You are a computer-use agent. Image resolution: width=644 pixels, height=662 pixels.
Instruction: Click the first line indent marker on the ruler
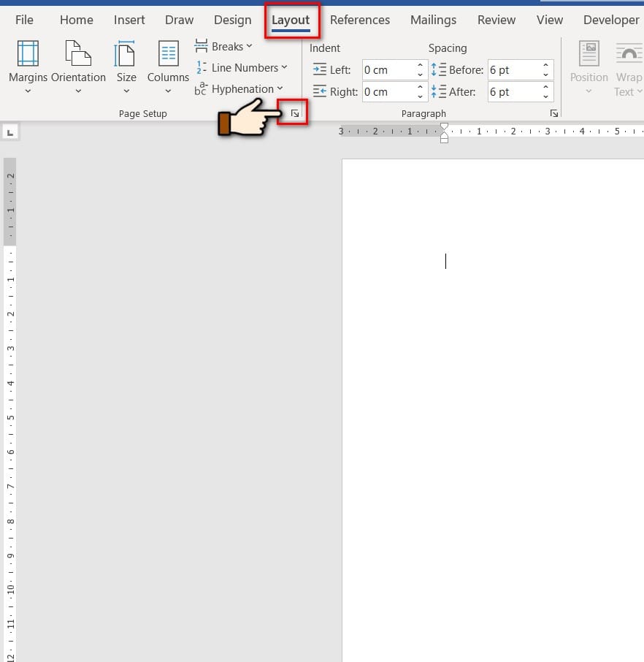pyautogui.click(x=444, y=126)
